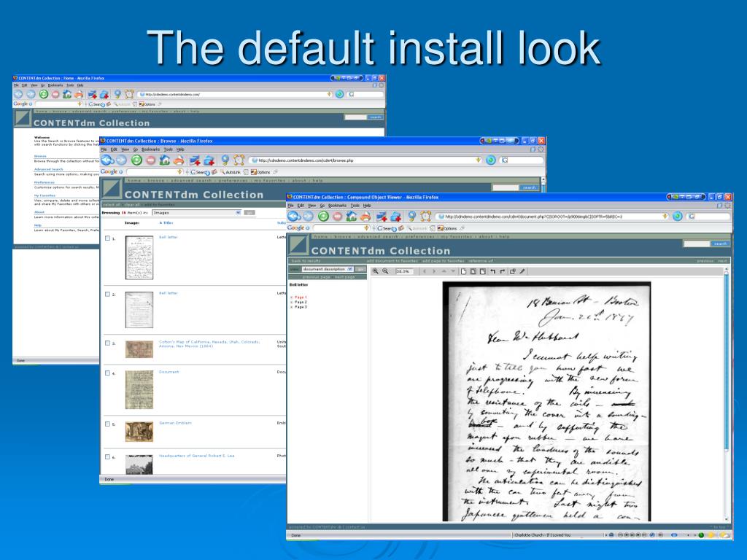747x560 pixels.
Task: Click 'Advanced Search' link on Home page
Action: (49, 169)
